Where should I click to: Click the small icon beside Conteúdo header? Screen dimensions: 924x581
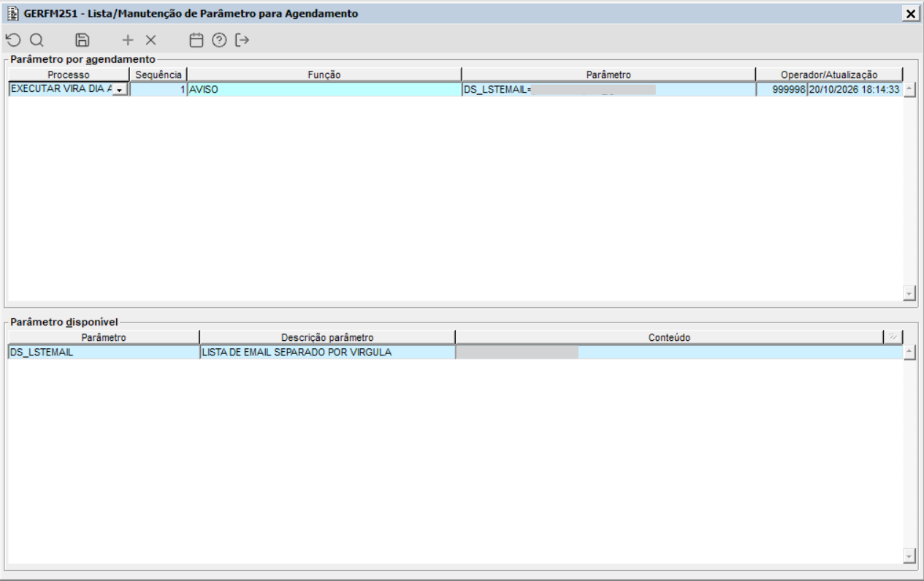(893, 336)
